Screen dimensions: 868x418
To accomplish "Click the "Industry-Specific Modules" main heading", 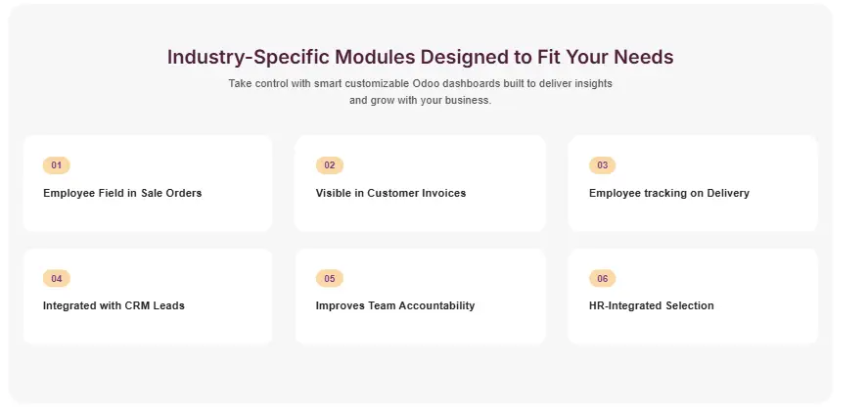I will tap(420, 57).
